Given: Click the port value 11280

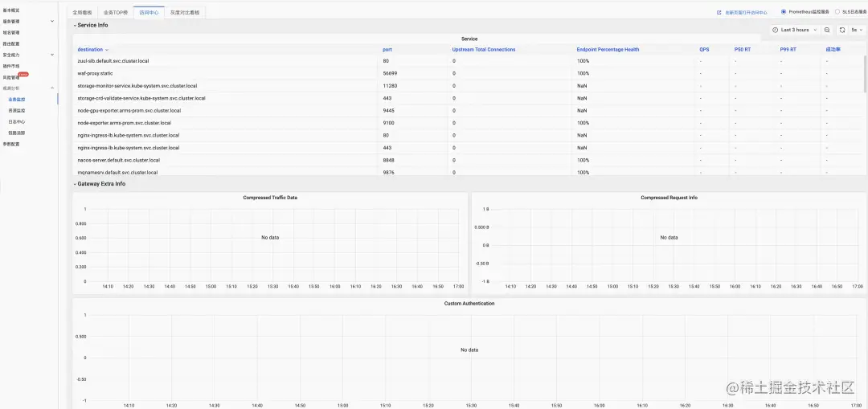Looking at the screenshot, I should point(390,86).
